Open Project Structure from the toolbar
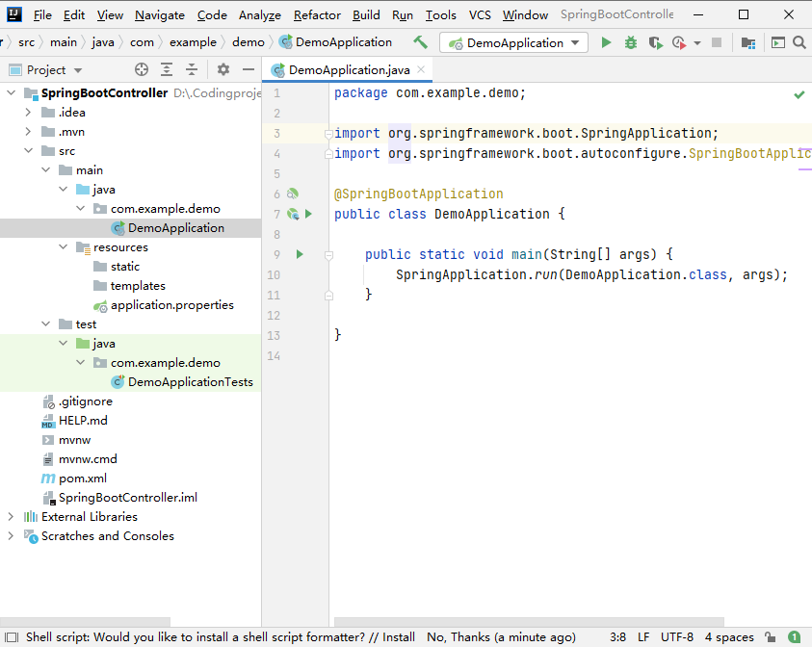812x647 pixels. pos(748,42)
